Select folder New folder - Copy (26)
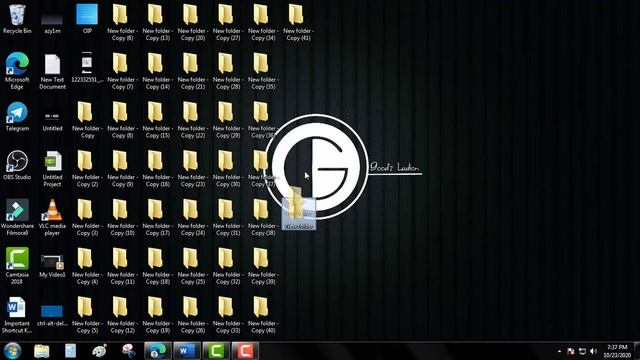 click(x=193, y=315)
